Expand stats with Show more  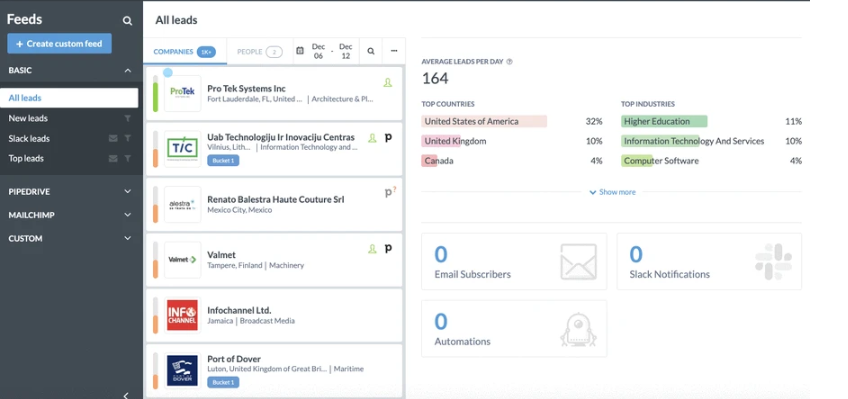click(612, 192)
